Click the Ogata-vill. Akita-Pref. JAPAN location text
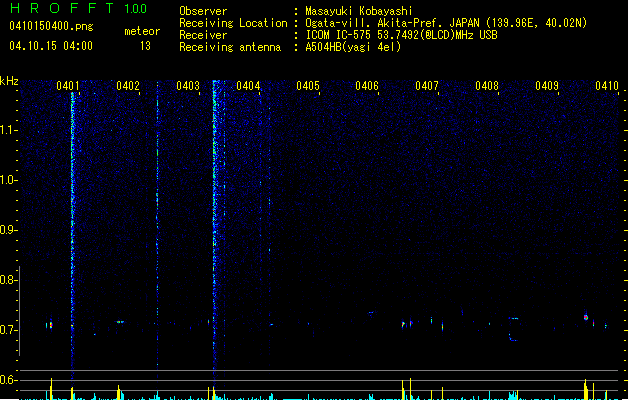629x400 pixels. tap(446, 23)
